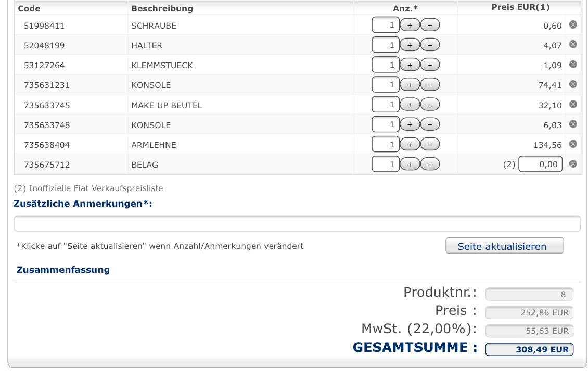588x379 pixels.
Task: Click the Seite aktualisieren button
Action: point(504,246)
